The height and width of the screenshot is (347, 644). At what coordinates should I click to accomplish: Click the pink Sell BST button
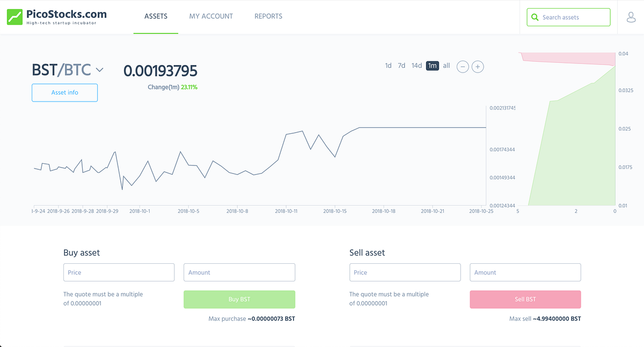(x=525, y=299)
